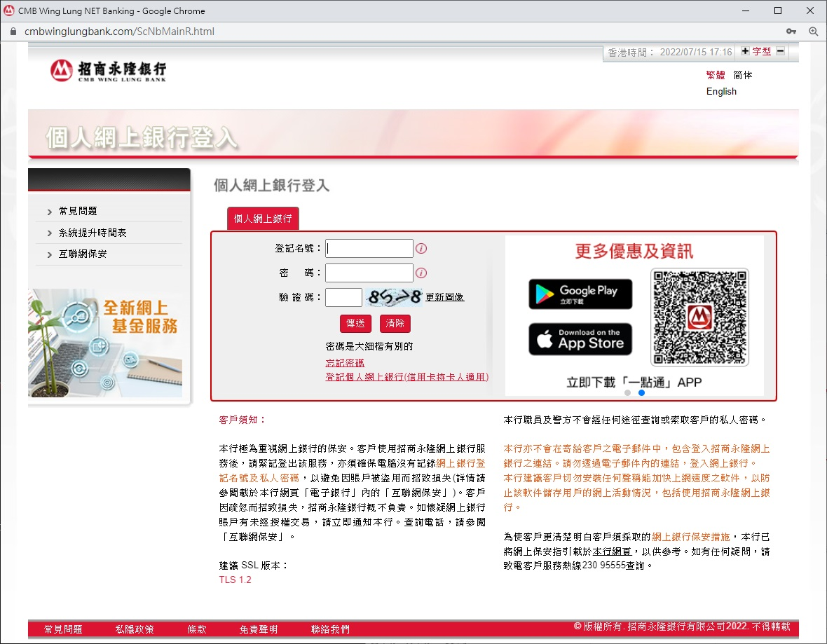
Task: Open the 全新網上基金服務 banner
Action: point(106,343)
